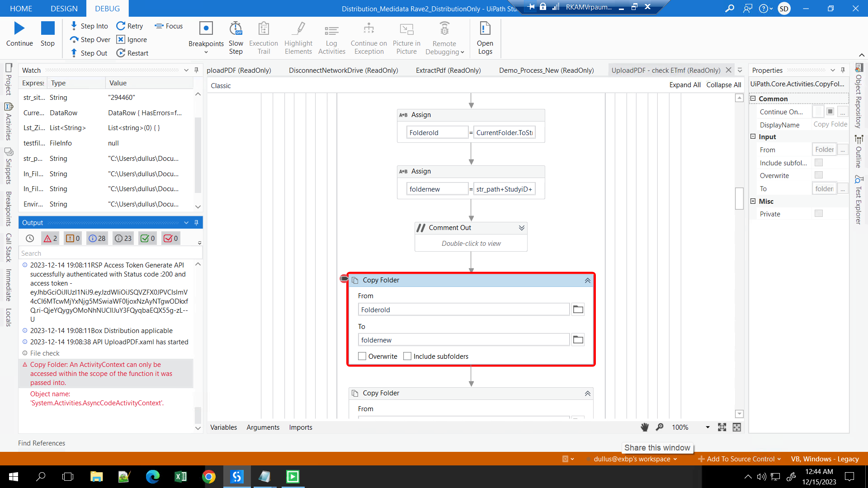
Task: Click the Continue debug play icon
Action: tap(19, 29)
